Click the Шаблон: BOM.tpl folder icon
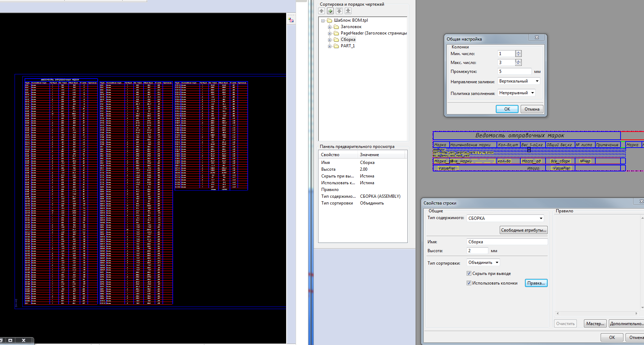Screen dimensions: 644x345 click(x=329, y=20)
